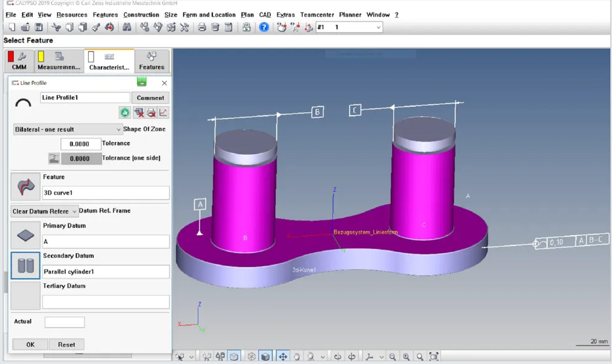The height and width of the screenshot is (364, 612).
Task: Click the Open folder toolbar icon
Action: (25, 27)
